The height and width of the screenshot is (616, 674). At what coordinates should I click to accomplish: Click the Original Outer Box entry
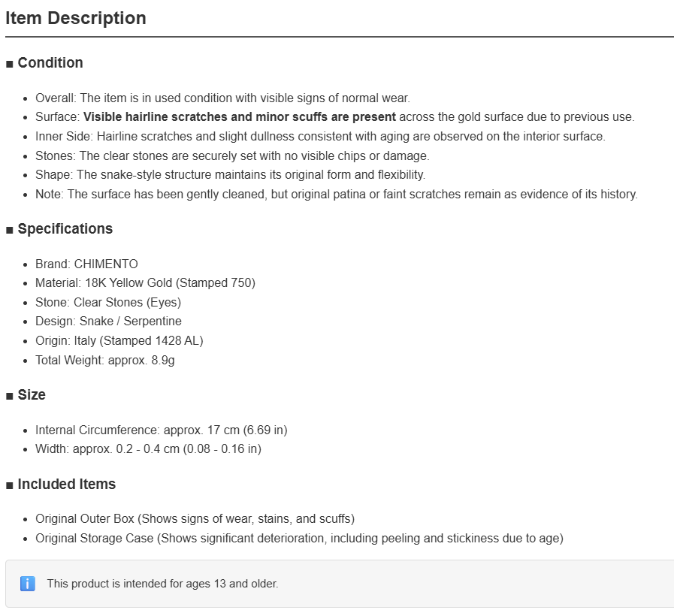[195, 519]
